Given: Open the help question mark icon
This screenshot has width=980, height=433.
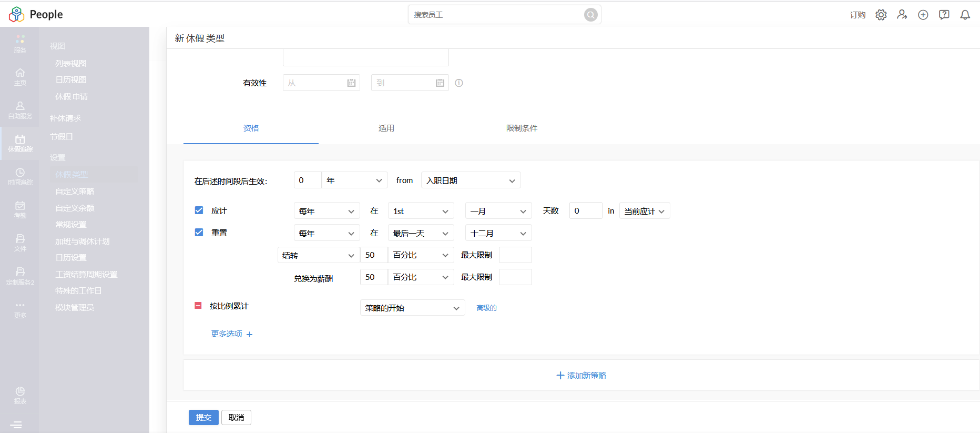Looking at the screenshot, I should click(944, 15).
